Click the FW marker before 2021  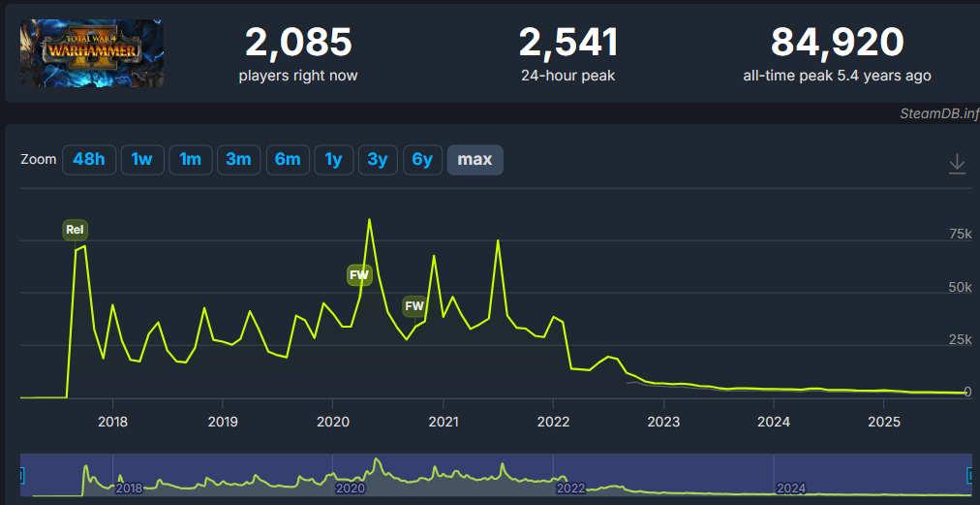click(414, 306)
